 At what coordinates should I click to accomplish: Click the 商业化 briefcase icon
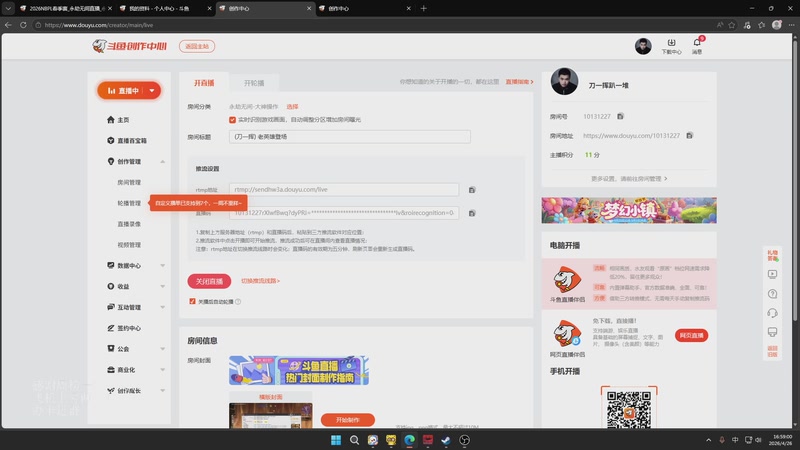tap(111, 369)
